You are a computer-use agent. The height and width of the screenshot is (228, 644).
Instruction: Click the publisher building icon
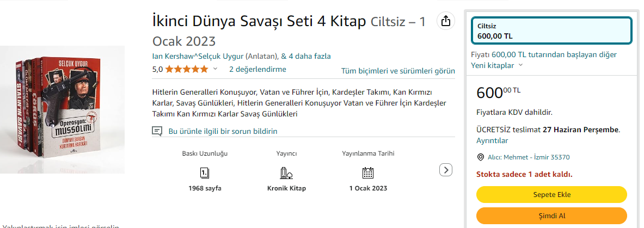tap(286, 173)
